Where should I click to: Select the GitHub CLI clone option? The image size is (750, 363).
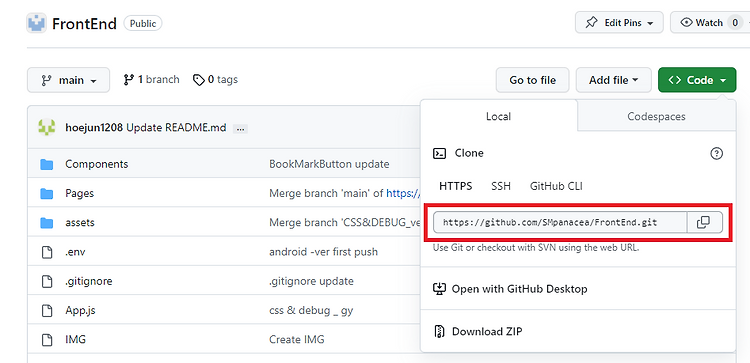(556, 186)
